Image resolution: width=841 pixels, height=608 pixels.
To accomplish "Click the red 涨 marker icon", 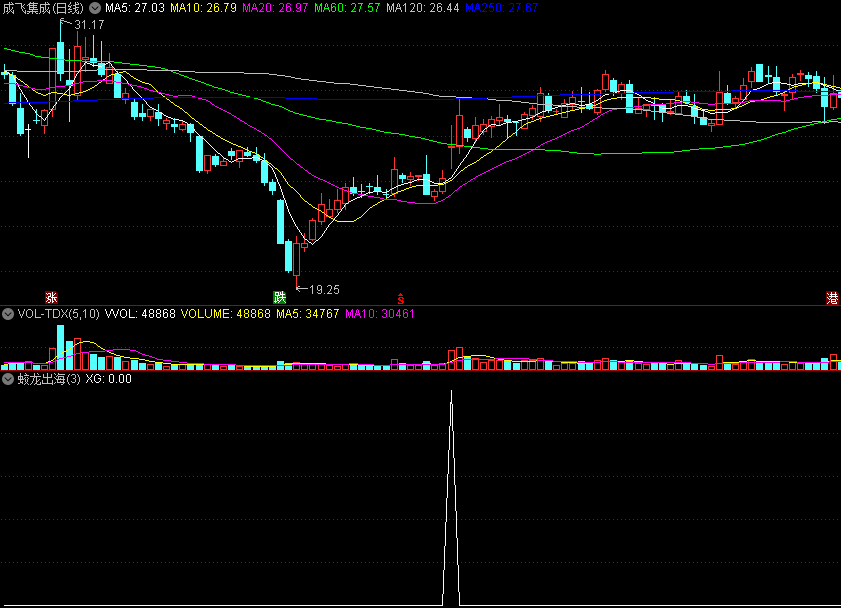I will point(51,298).
